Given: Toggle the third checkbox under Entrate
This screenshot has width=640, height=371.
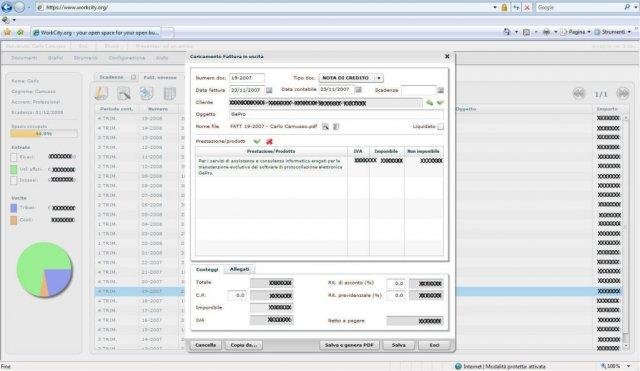Looking at the screenshot, I should click(x=14, y=180).
